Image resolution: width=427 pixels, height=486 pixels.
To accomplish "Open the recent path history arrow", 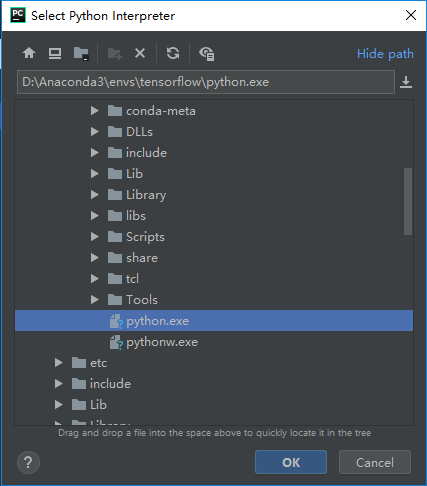I will tap(406, 82).
